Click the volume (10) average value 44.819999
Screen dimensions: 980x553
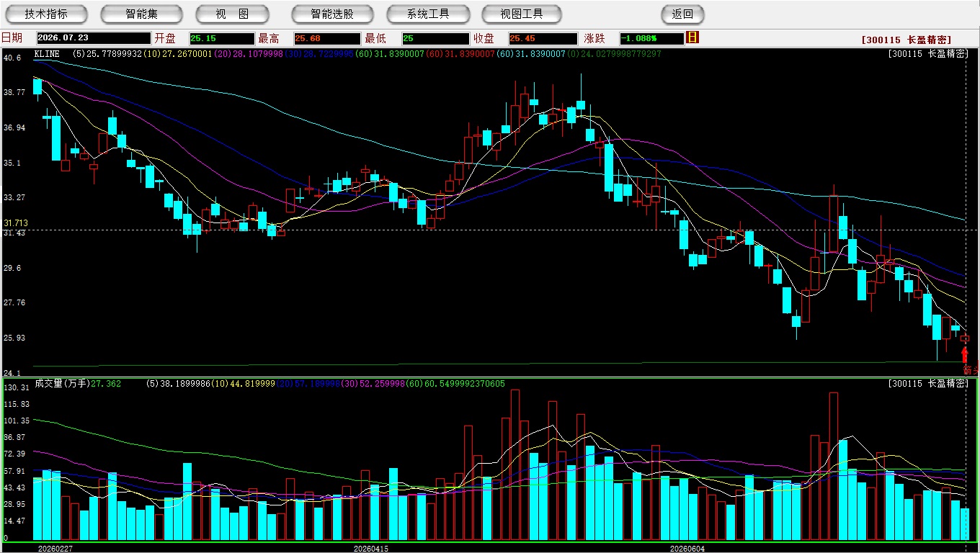245,384
